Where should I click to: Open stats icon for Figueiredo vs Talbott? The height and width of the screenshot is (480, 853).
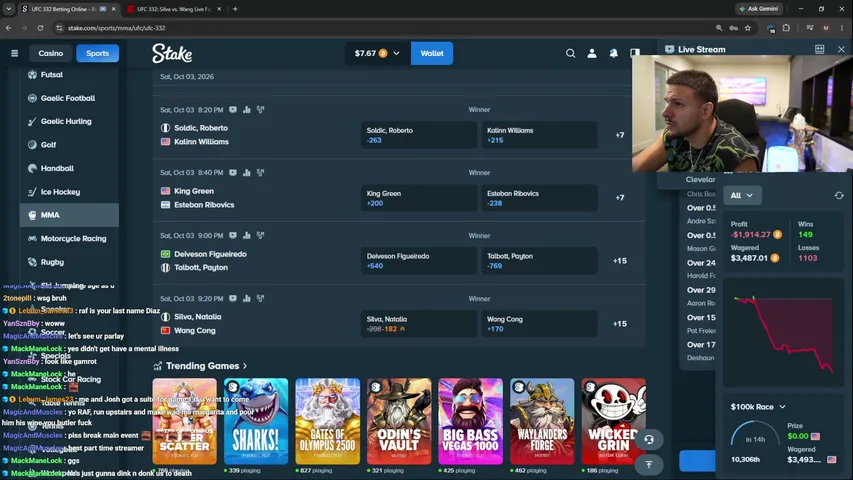click(x=246, y=236)
